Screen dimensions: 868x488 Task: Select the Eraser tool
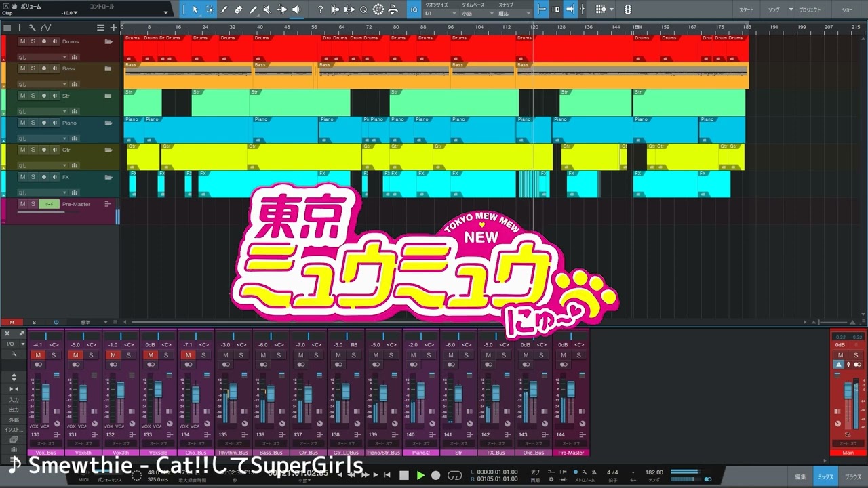coord(238,9)
